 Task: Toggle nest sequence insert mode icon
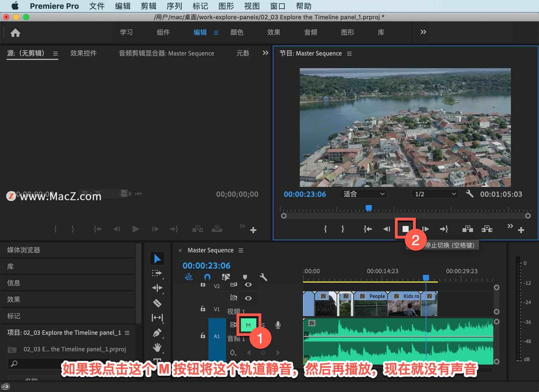pos(188,277)
